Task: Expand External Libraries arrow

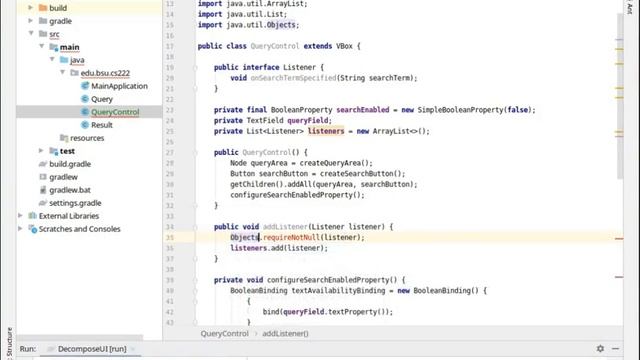Action: 20,216
